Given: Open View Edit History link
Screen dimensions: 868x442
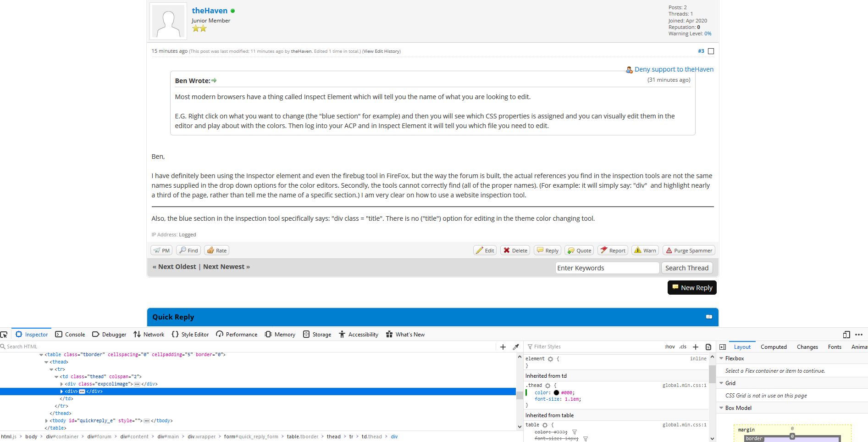Looking at the screenshot, I should 381,51.
